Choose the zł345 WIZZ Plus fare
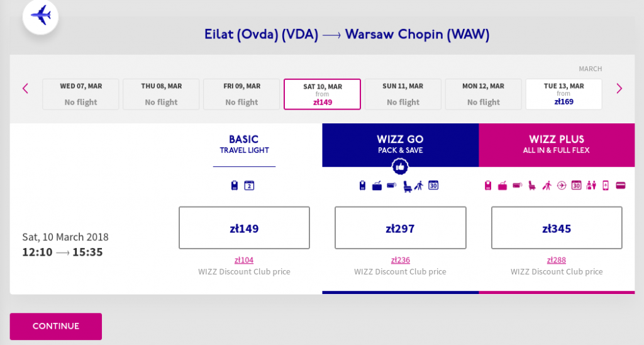 pyautogui.click(x=557, y=228)
